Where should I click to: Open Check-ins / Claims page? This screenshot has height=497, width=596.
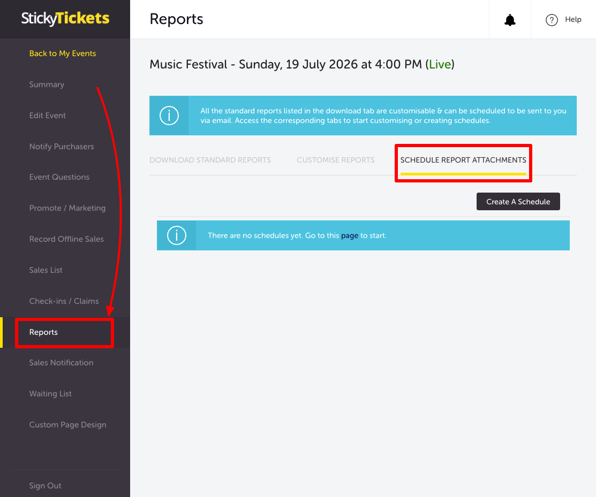(64, 301)
